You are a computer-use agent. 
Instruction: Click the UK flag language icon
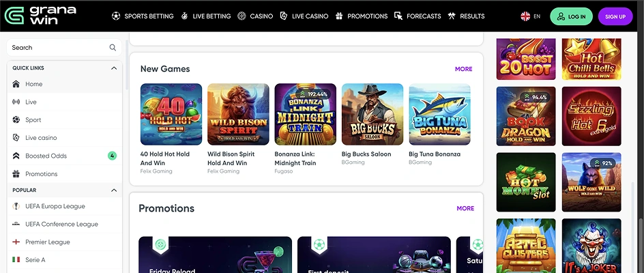point(525,16)
